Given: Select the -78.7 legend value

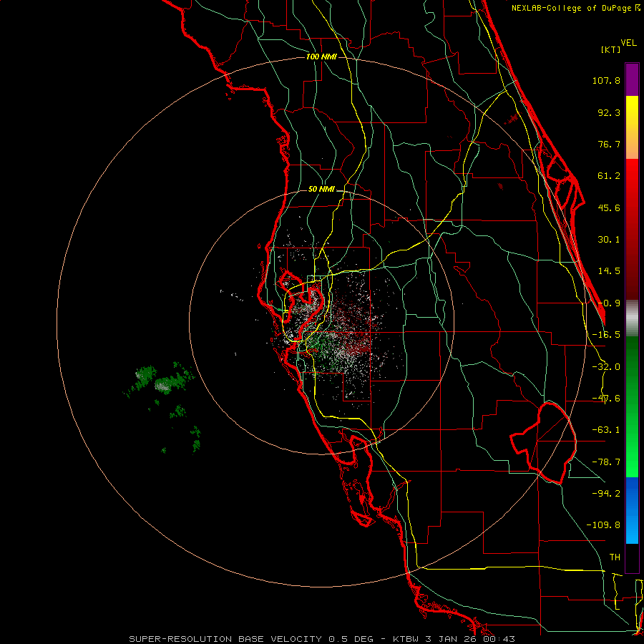Looking at the screenshot, I should (606, 462).
